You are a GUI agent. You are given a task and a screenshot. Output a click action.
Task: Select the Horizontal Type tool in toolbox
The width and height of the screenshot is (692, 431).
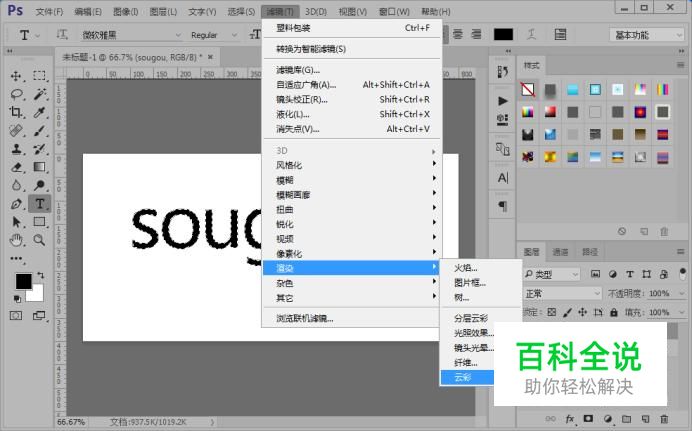pyautogui.click(x=39, y=204)
